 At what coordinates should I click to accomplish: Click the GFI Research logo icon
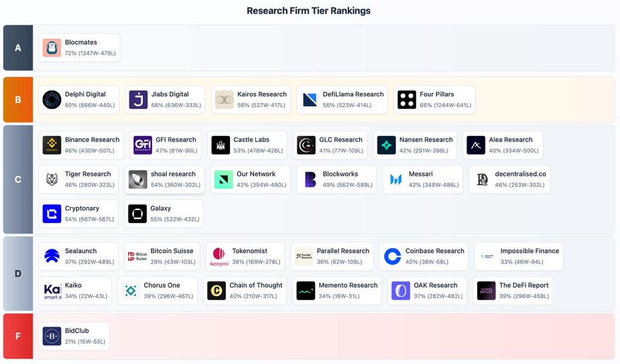(x=143, y=145)
